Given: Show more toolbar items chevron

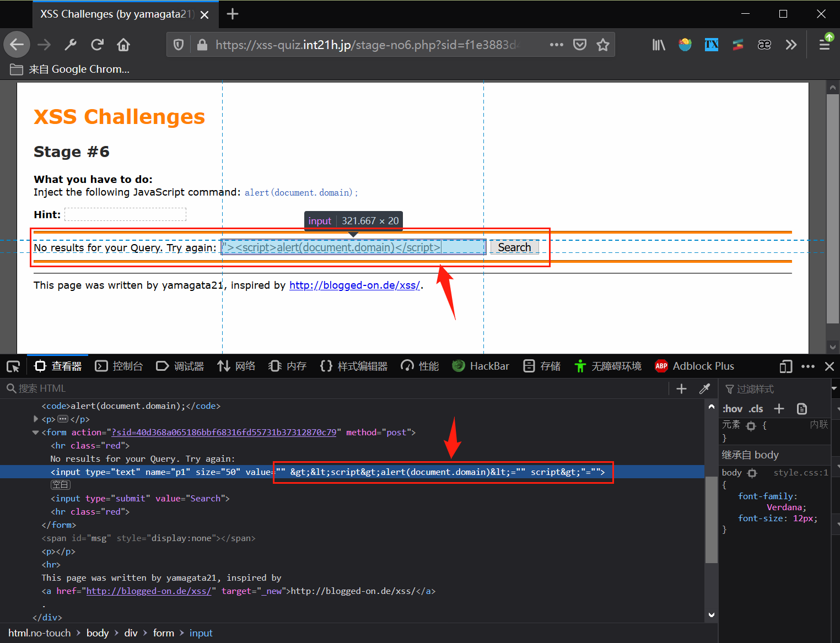Looking at the screenshot, I should [x=791, y=45].
